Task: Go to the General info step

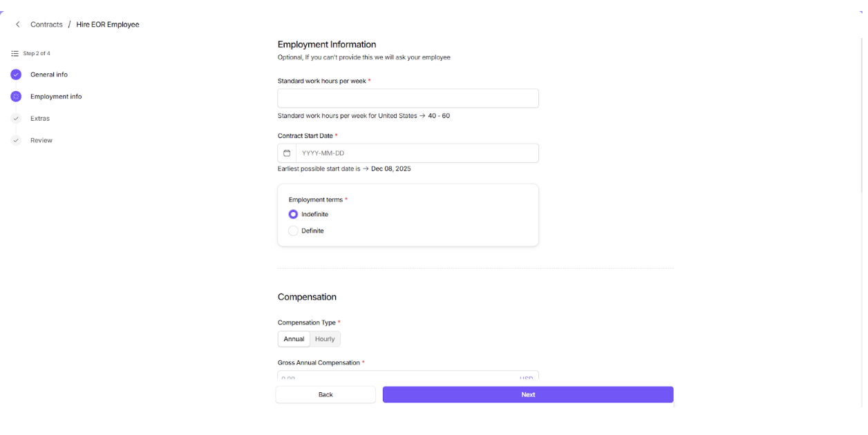Action: point(49,75)
